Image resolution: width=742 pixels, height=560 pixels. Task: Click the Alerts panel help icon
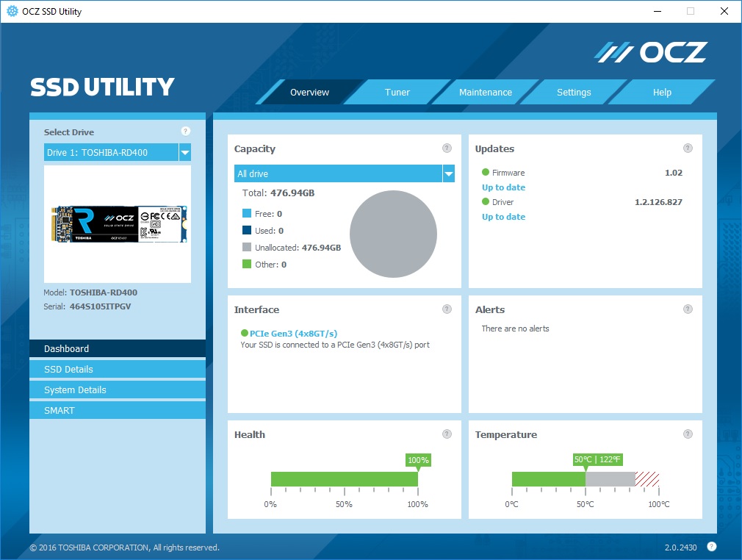coord(688,309)
